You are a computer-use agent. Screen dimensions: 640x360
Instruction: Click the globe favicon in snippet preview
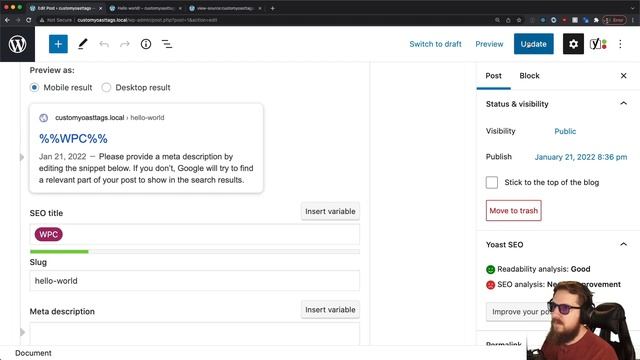click(43, 118)
